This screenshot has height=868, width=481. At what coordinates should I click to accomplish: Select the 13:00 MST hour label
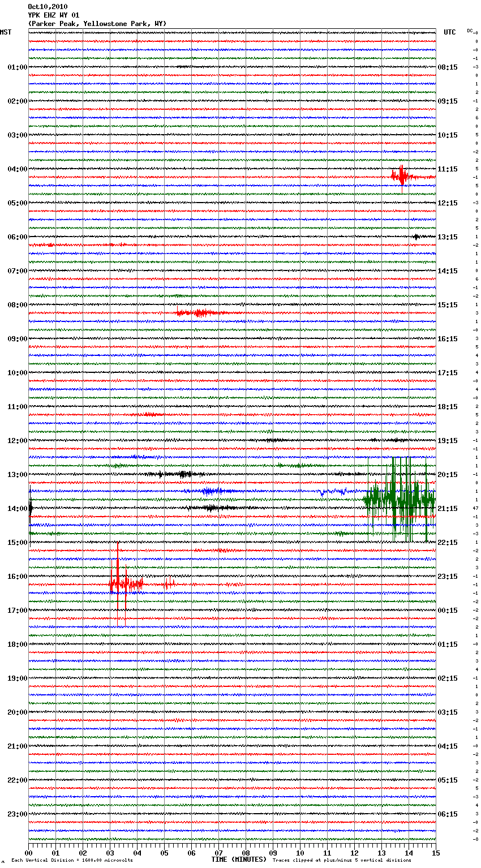[17, 475]
